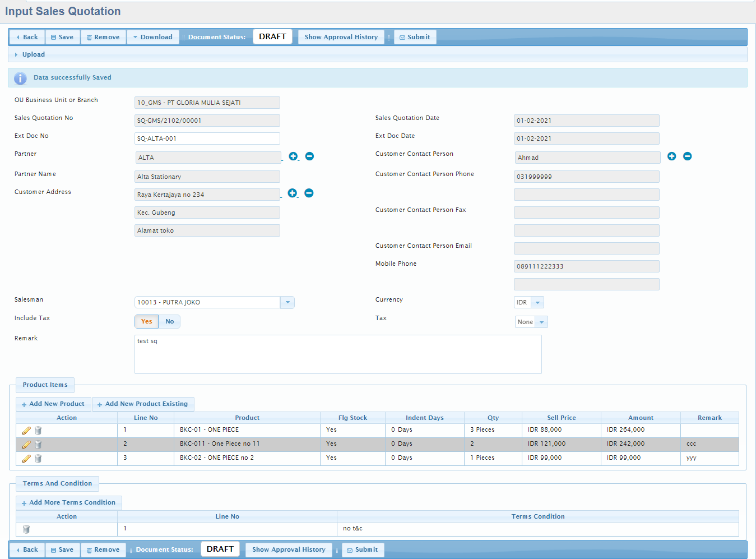
Task: Select No for Include Tax
Action: pos(170,321)
